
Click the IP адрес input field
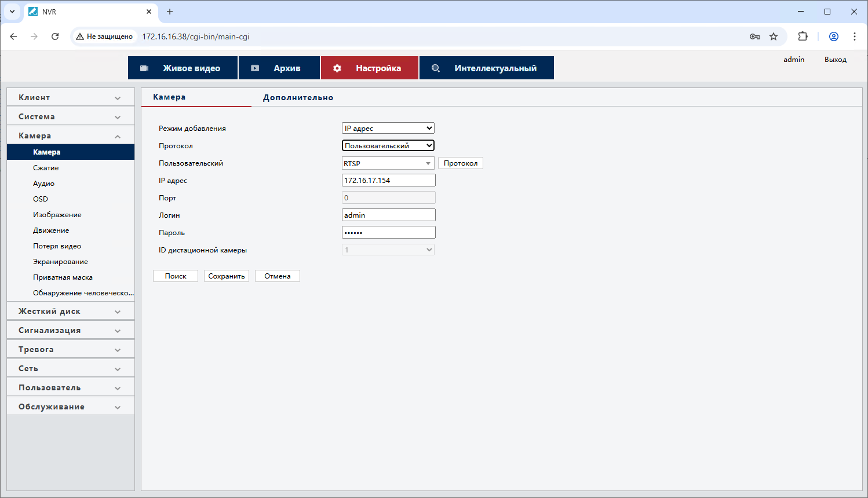click(389, 180)
